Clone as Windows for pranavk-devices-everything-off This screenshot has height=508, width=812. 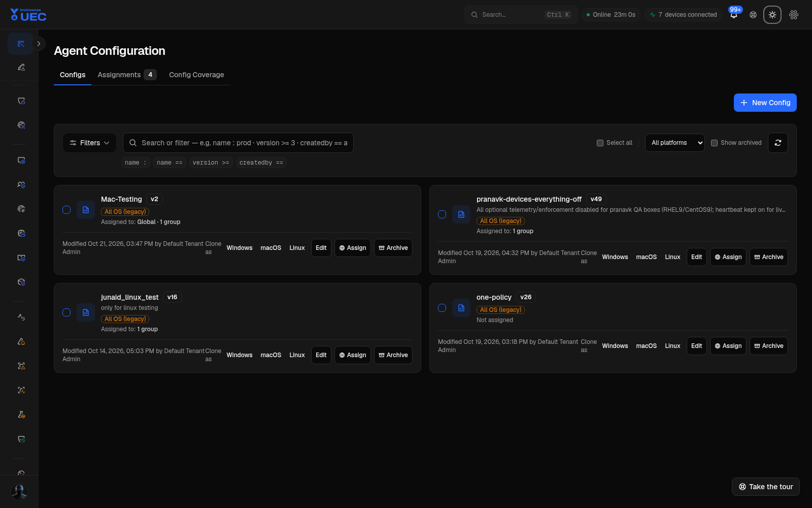tap(615, 257)
